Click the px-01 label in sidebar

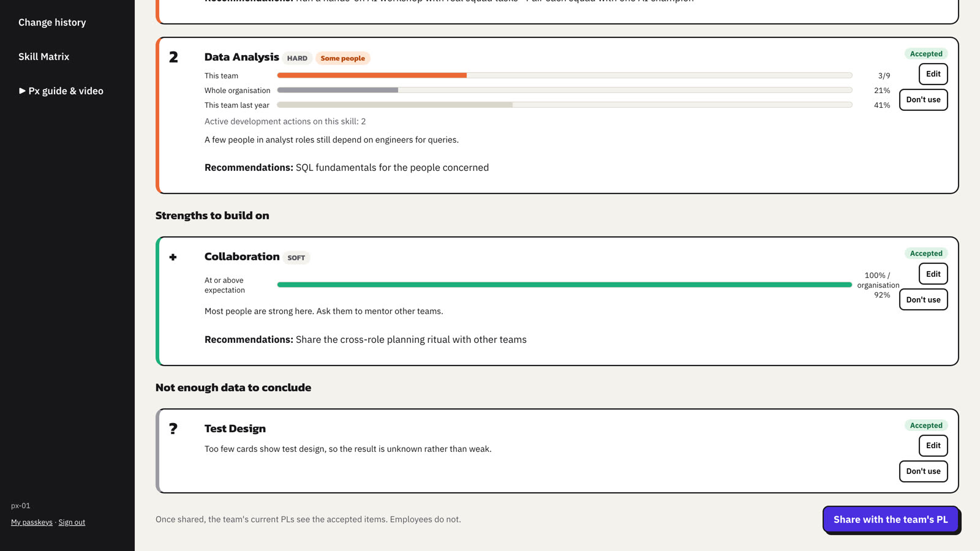(x=21, y=506)
